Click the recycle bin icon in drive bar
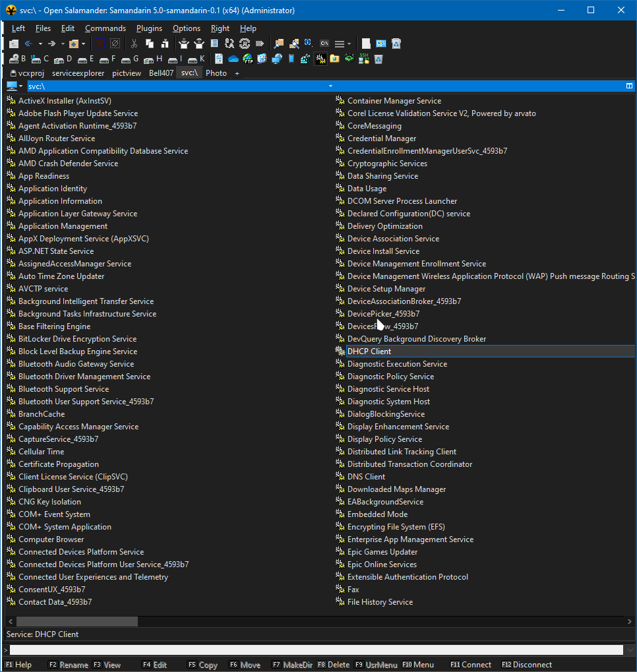Screen dimensions: 637x672 (379, 59)
